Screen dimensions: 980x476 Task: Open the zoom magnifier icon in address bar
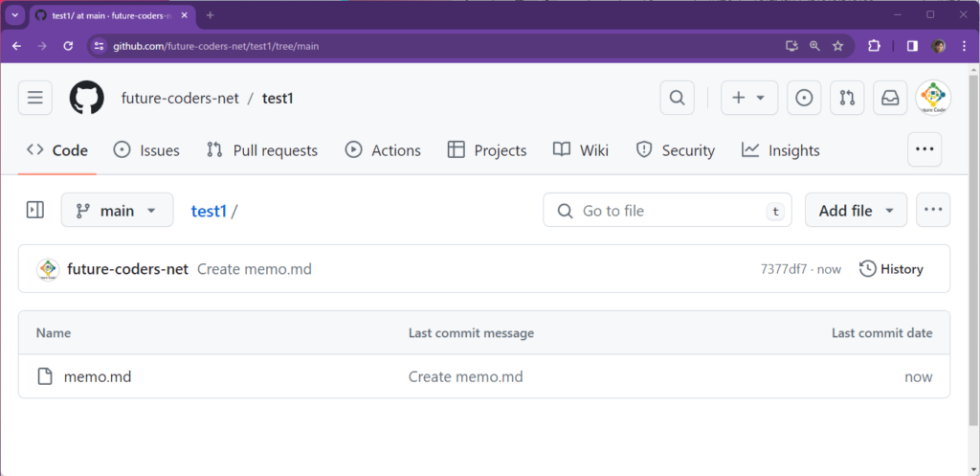pyautogui.click(x=814, y=46)
